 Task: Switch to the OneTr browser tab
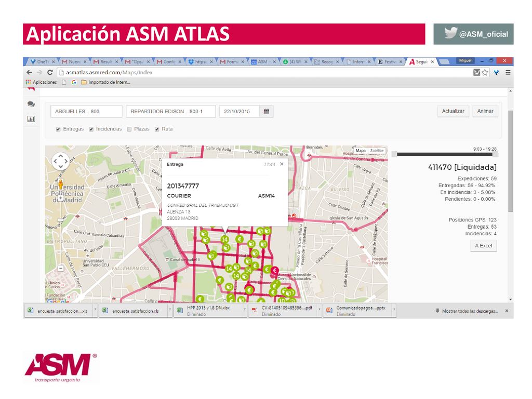[x=43, y=62]
